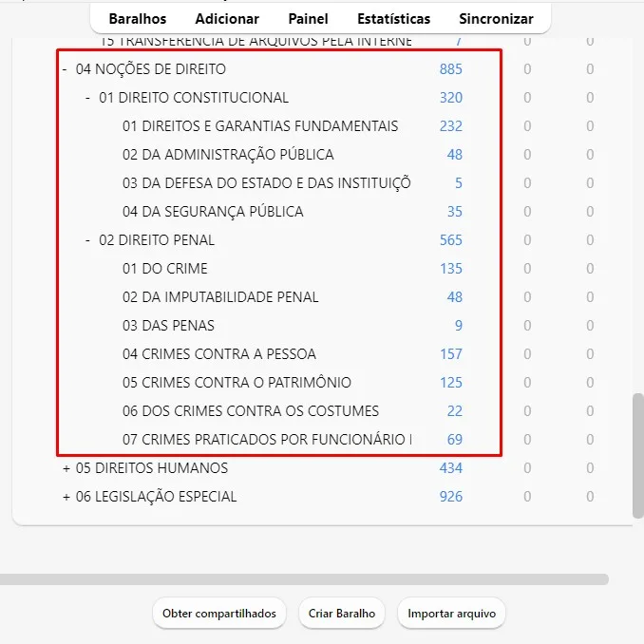Click the 35 count for Segurança Pública
644x644 pixels.
(455, 212)
